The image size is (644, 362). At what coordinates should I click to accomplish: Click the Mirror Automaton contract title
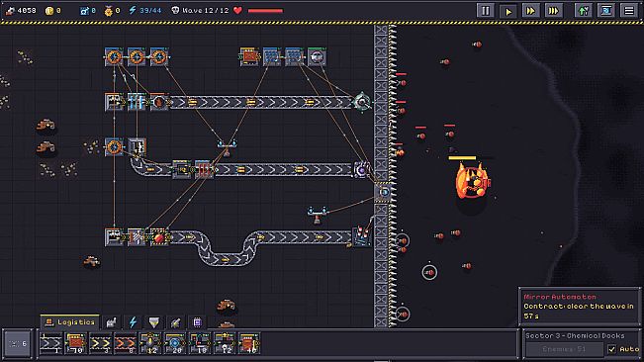pyautogui.click(x=560, y=297)
